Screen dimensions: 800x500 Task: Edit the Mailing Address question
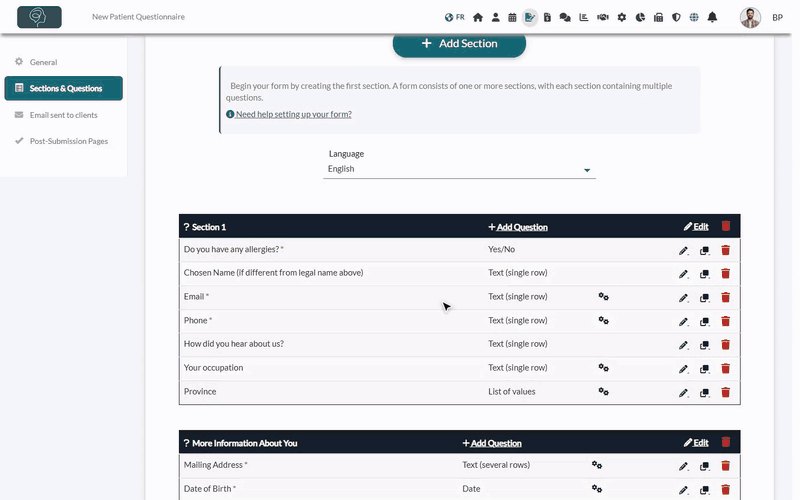click(x=683, y=466)
